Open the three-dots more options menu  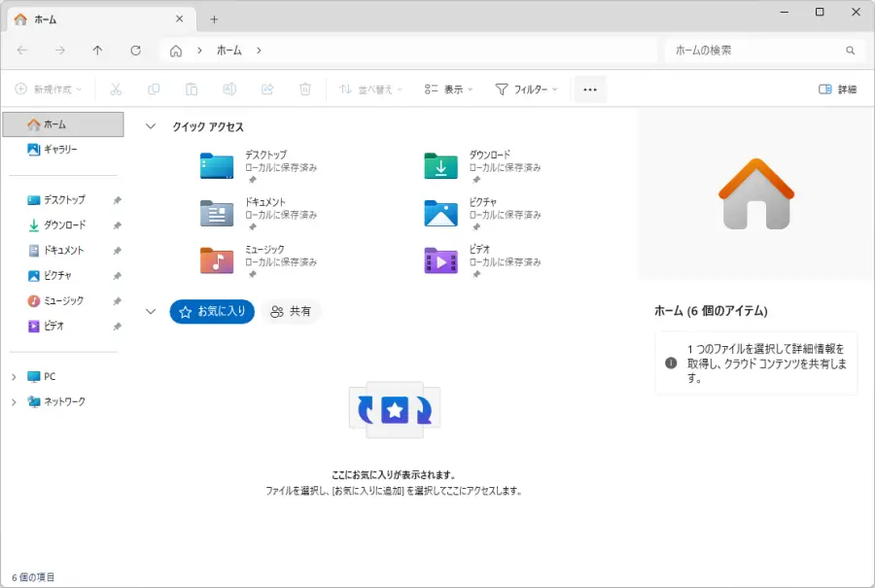(x=590, y=89)
